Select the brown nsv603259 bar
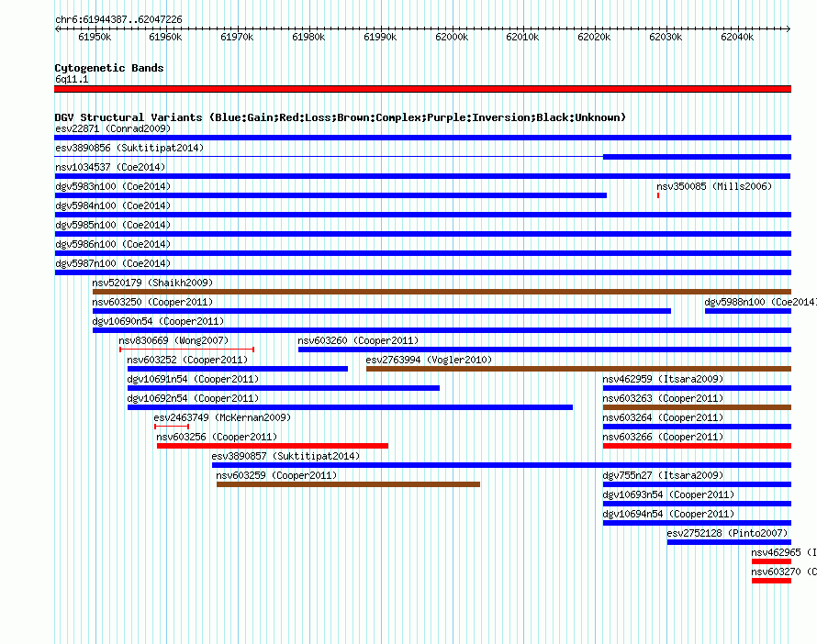This screenshot has width=817, height=644. pyautogui.click(x=348, y=484)
